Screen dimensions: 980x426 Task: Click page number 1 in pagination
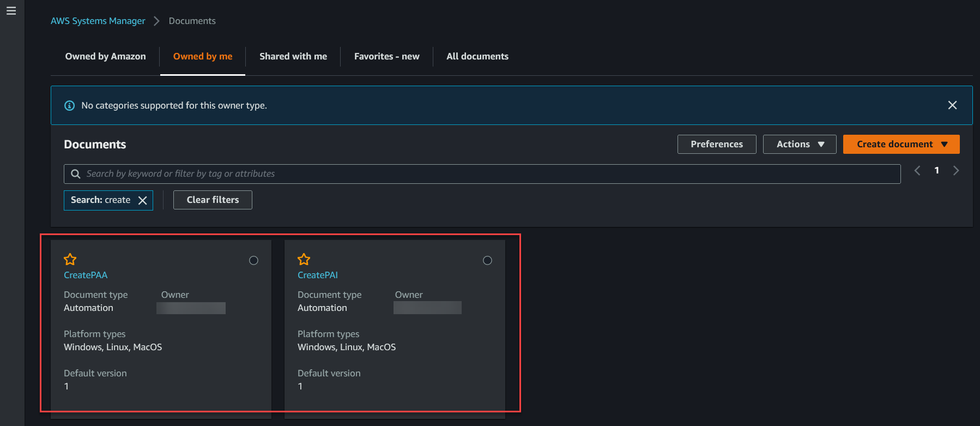(936, 171)
